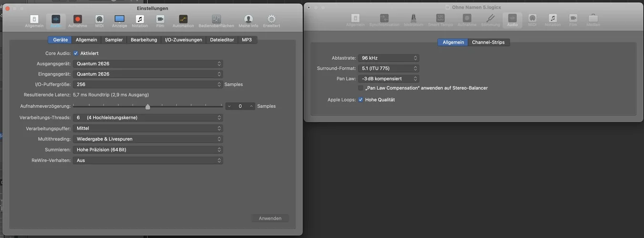The image size is (644, 238).
Task: Open the Abtastrate 96 kHz dropdown
Action: point(389,58)
